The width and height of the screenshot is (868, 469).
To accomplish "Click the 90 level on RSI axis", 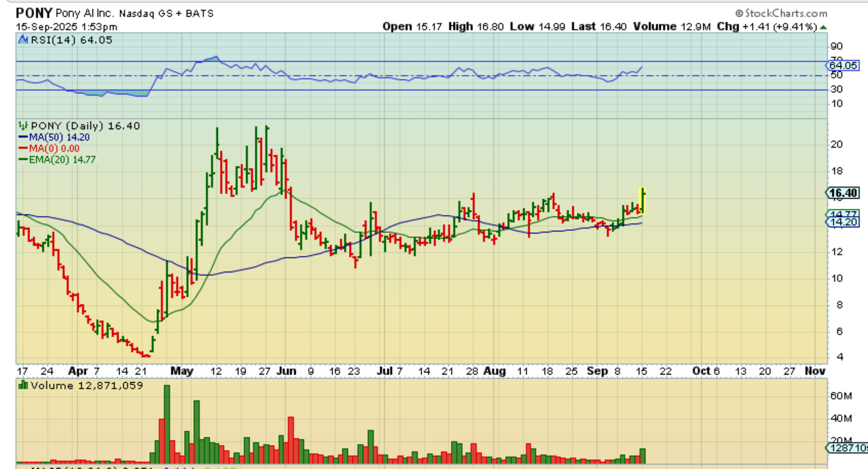I will tap(837, 46).
